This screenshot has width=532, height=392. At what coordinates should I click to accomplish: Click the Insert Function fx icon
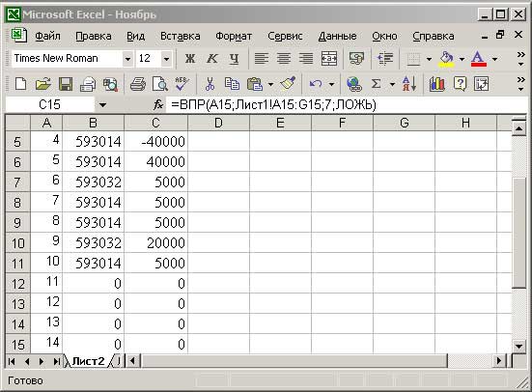(158, 104)
